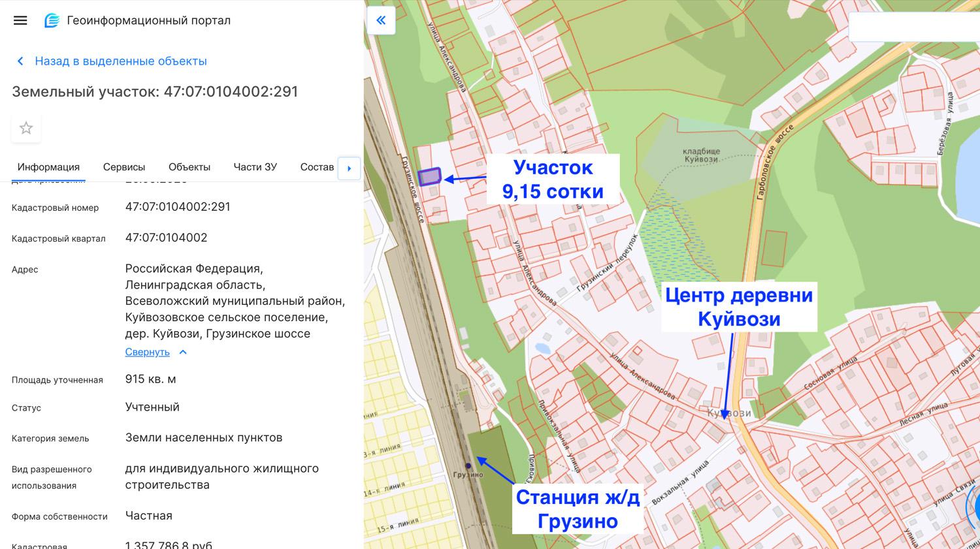The image size is (980, 549).
Task: Star this land parcel as favorite
Action: (x=26, y=128)
